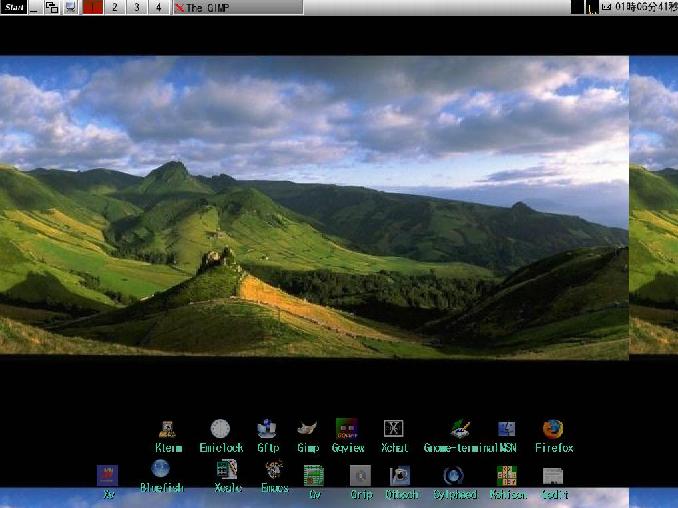Open the Sylpheed mail client

(x=453, y=476)
